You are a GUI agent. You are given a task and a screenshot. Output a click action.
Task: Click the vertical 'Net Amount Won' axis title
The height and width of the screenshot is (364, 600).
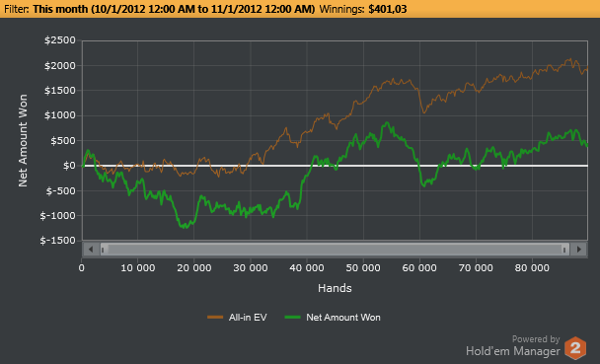[23, 141]
